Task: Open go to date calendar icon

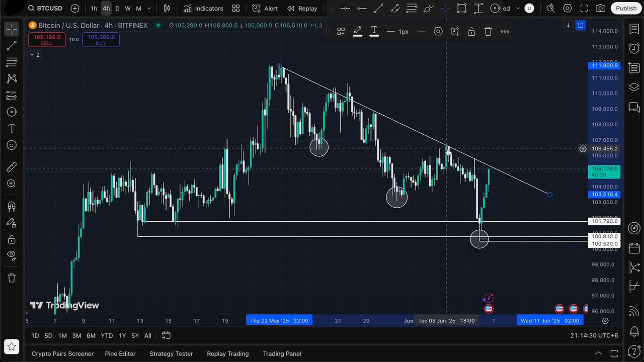Action: coord(166,335)
